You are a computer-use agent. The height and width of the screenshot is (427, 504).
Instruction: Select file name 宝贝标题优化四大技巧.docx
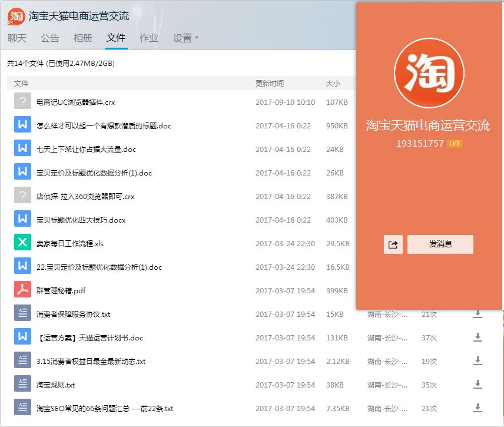pos(81,220)
